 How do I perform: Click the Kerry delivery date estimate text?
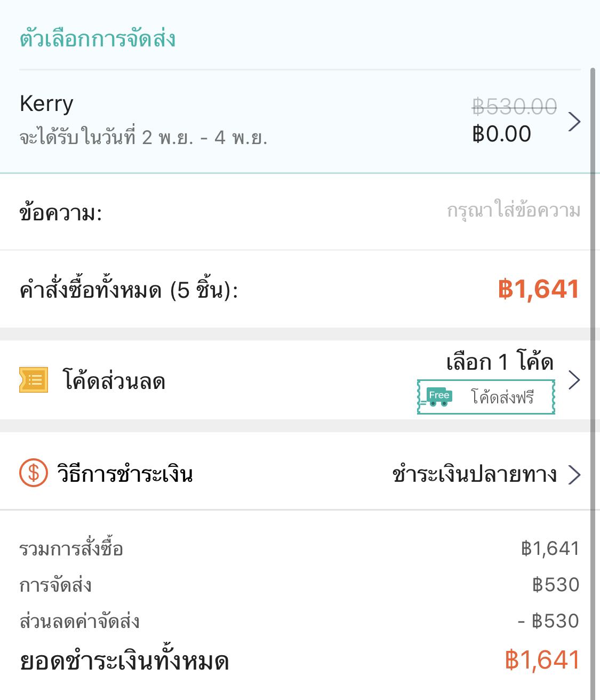(x=143, y=138)
